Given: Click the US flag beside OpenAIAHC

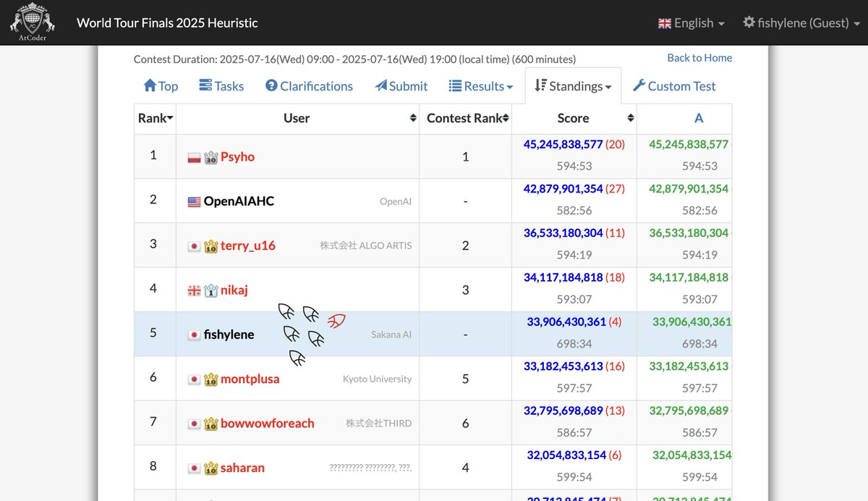Looking at the screenshot, I should (194, 202).
